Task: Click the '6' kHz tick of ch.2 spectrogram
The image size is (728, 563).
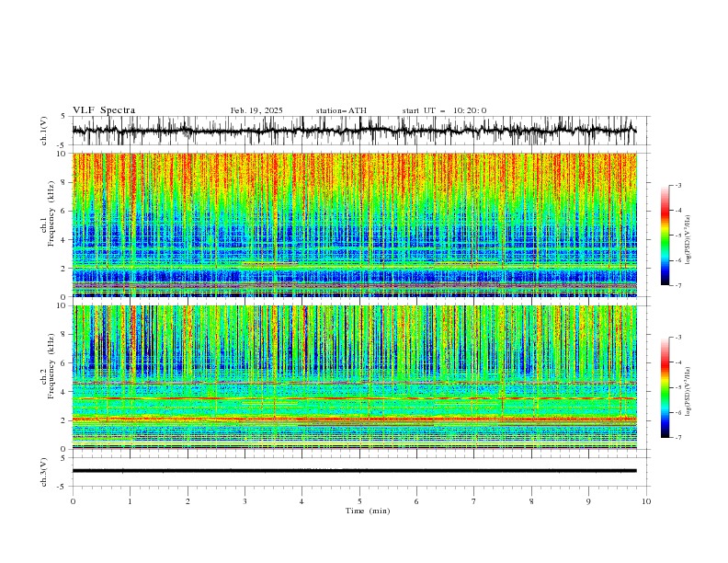Action: coord(63,363)
